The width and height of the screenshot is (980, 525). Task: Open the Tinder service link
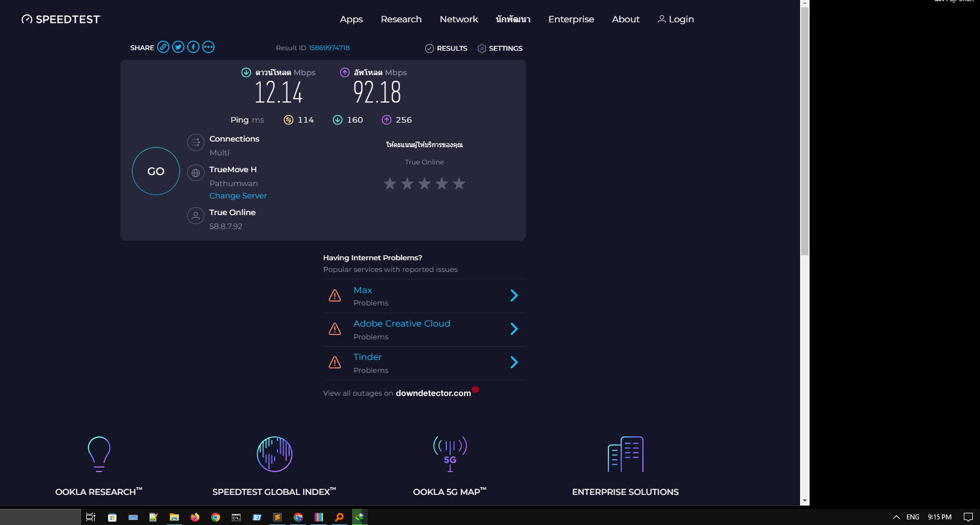(368, 357)
